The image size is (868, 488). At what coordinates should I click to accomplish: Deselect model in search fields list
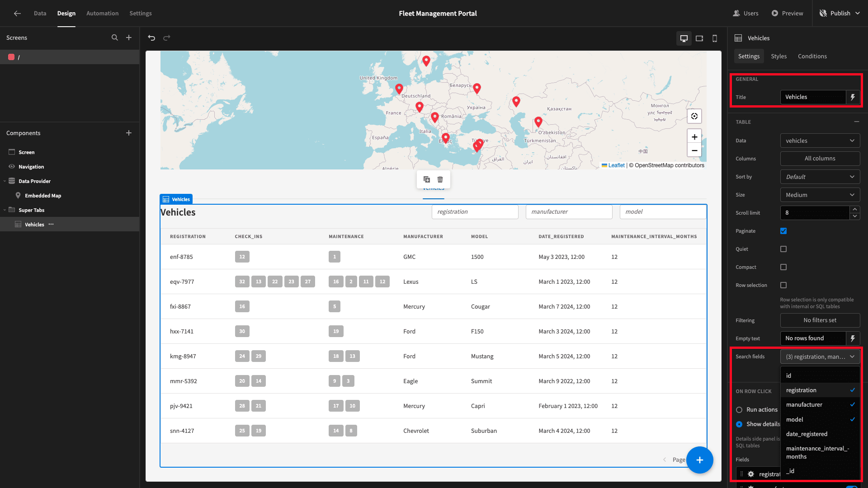click(820, 419)
